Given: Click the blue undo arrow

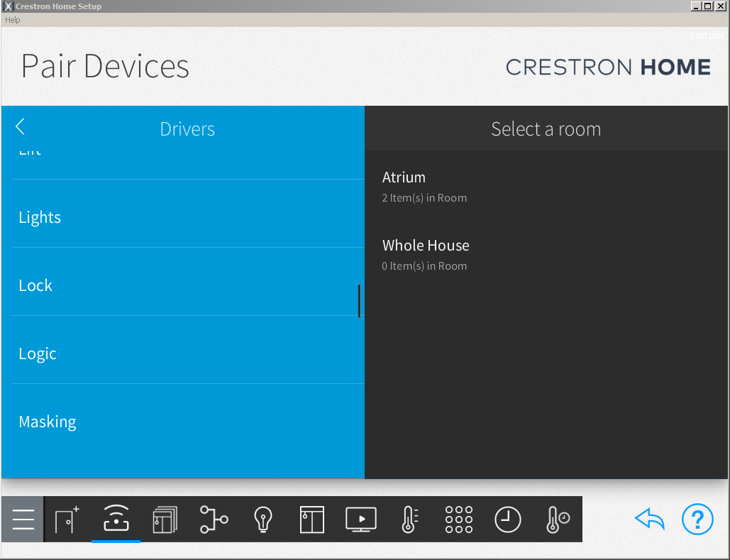Looking at the screenshot, I should pyautogui.click(x=650, y=519).
